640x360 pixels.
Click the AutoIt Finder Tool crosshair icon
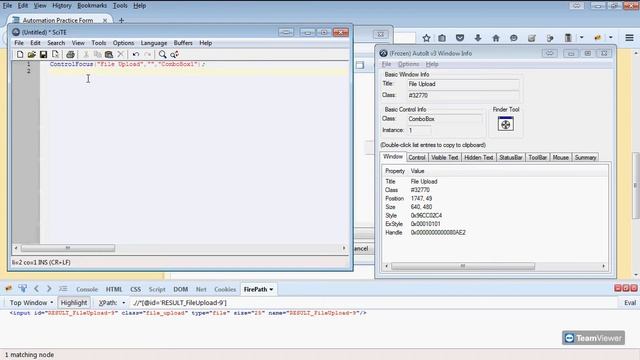[505, 124]
